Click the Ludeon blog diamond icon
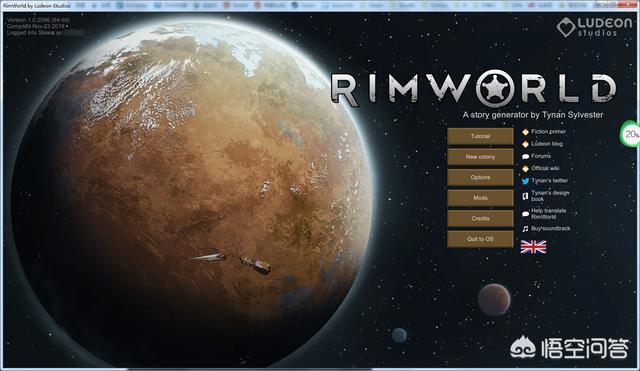The height and width of the screenshot is (371, 640). tap(525, 144)
